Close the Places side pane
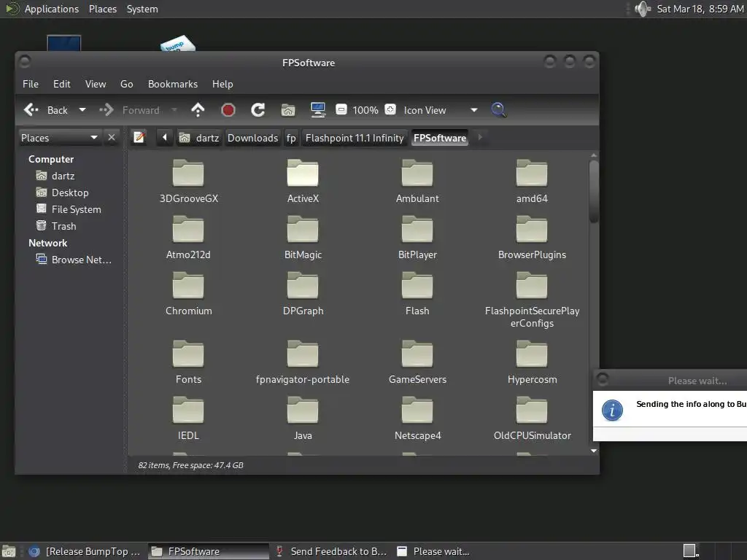747x560 pixels. click(x=112, y=138)
